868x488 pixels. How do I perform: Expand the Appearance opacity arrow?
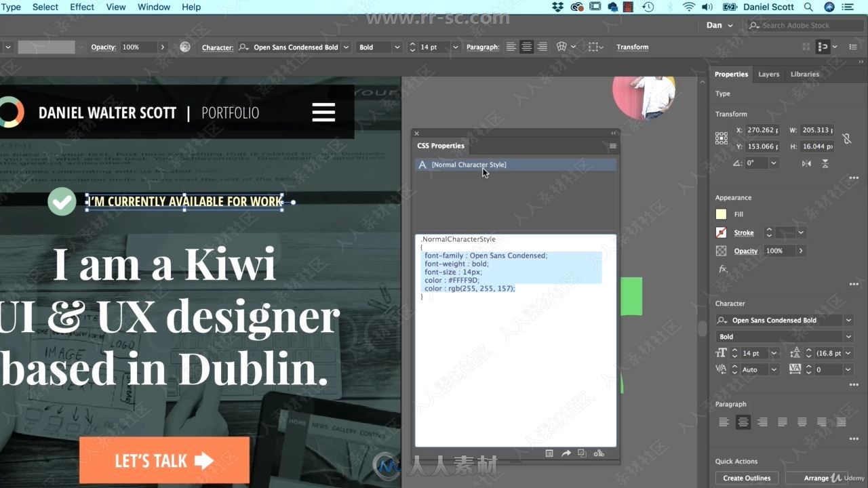click(x=801, y=251)
